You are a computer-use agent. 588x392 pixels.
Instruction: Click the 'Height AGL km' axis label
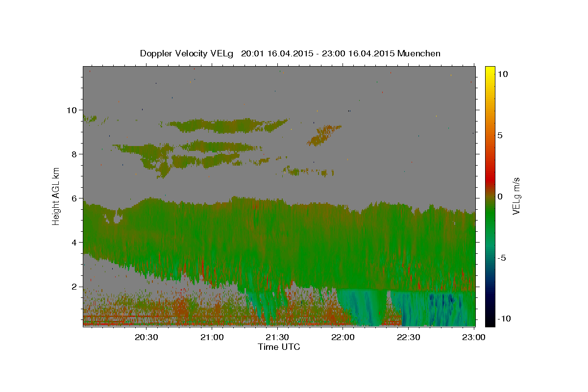pos(56,196)
